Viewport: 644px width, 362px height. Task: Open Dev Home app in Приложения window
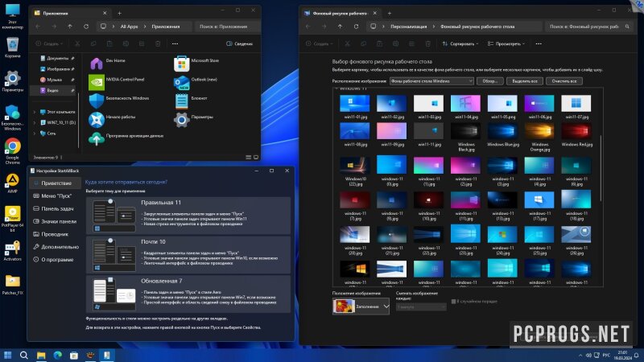tap(97, 64)
